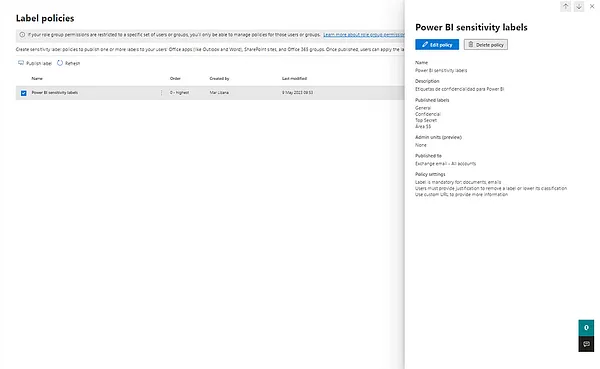Select 'Use custom URL to provide more information' text
The image size is (600, 369).
point(461,194)
